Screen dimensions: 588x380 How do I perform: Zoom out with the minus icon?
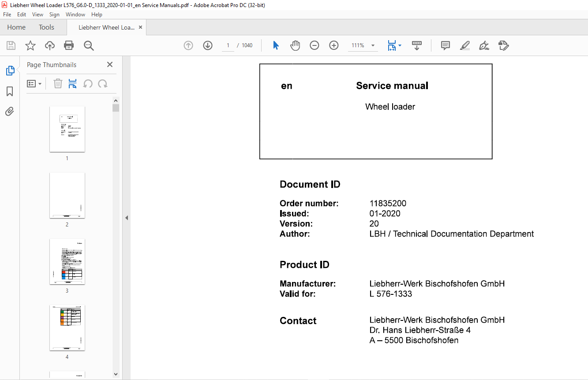[x=315, y=45]
